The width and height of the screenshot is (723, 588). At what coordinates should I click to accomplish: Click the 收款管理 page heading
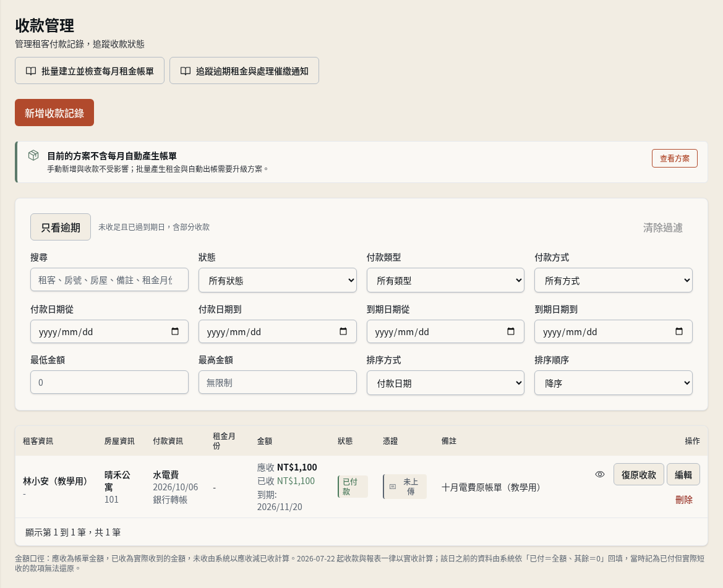click(x=45, y=25)
